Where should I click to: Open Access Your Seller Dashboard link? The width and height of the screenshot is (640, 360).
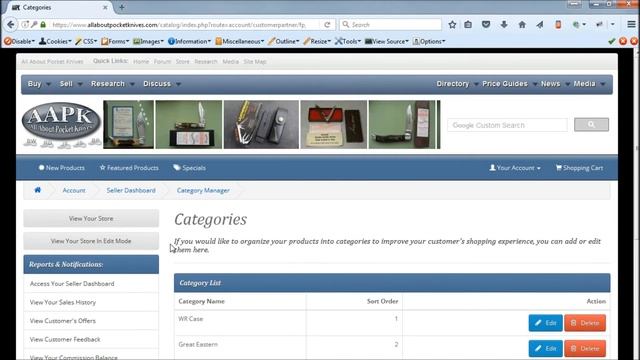(x=72, y=284)
